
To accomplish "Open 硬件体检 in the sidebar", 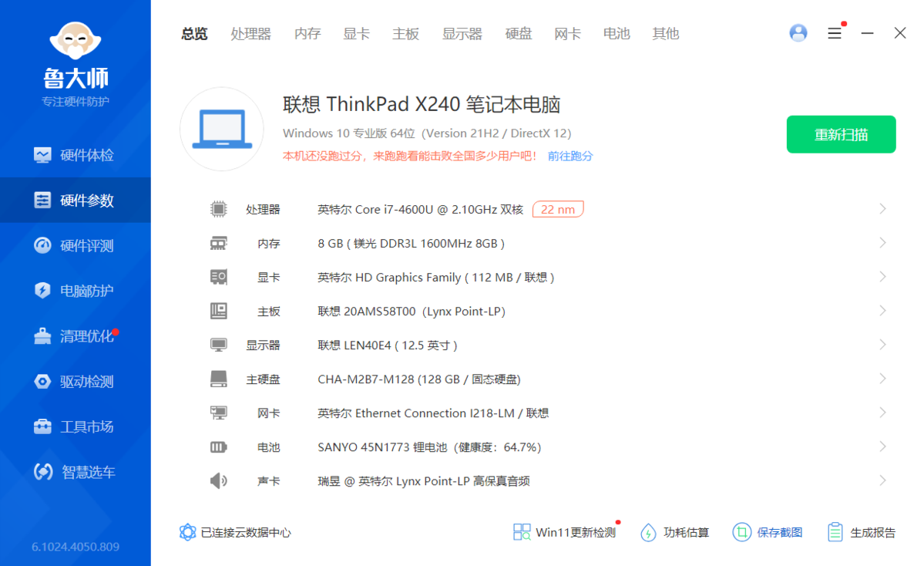I will pyautogui.click(x=76, y=155).
